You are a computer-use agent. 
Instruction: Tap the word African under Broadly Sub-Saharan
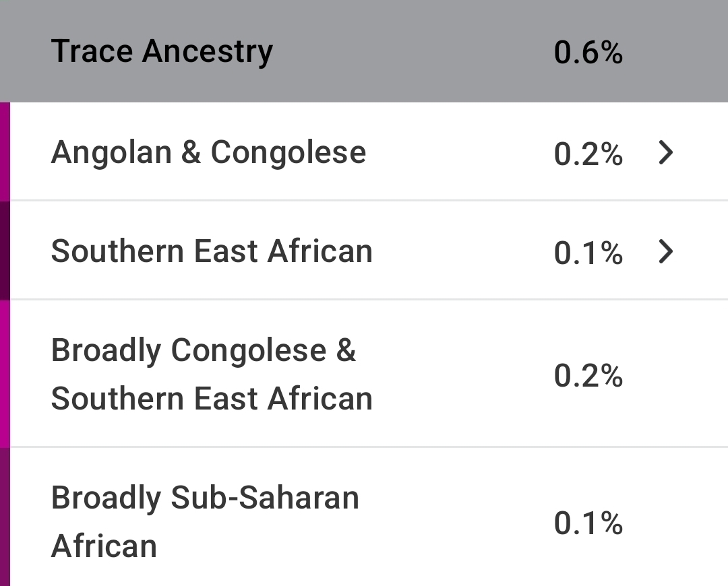point(104,546)
